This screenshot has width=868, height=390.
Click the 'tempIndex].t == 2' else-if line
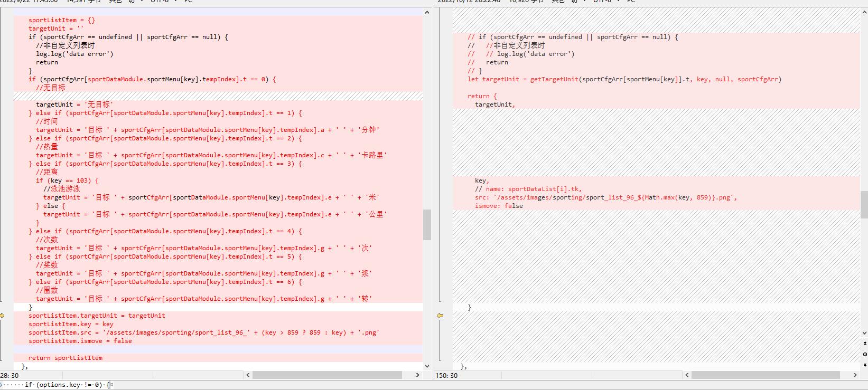(x=165, y=138)
